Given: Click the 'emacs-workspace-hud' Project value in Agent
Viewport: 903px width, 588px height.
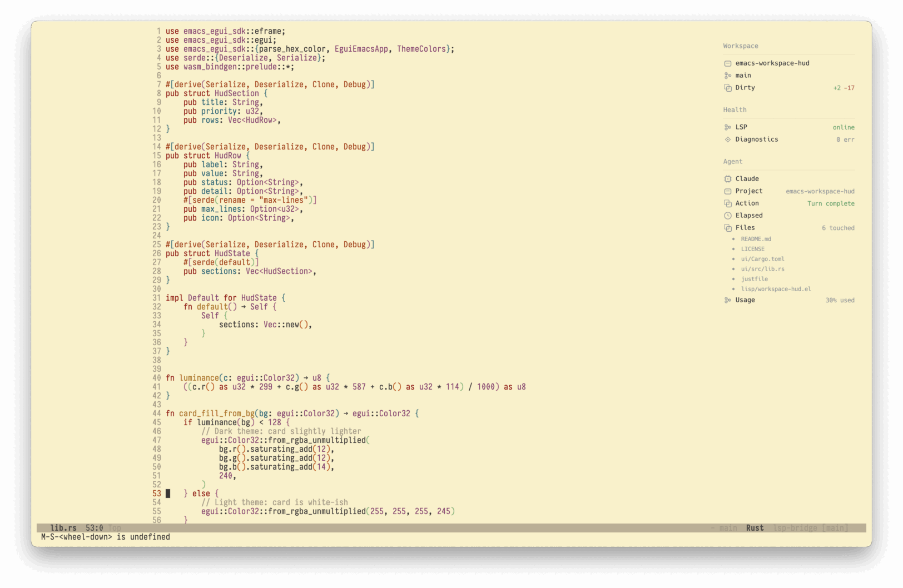Looking at the screenshot, I should click(x=820, y=191).
